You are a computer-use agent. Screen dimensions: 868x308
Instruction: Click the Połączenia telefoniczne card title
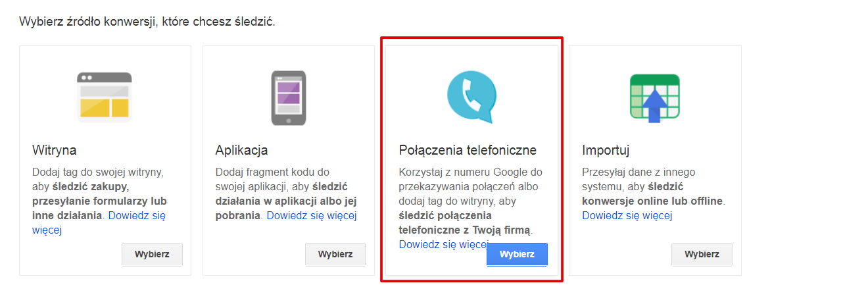pyautogui.click(x=468, y=150)
